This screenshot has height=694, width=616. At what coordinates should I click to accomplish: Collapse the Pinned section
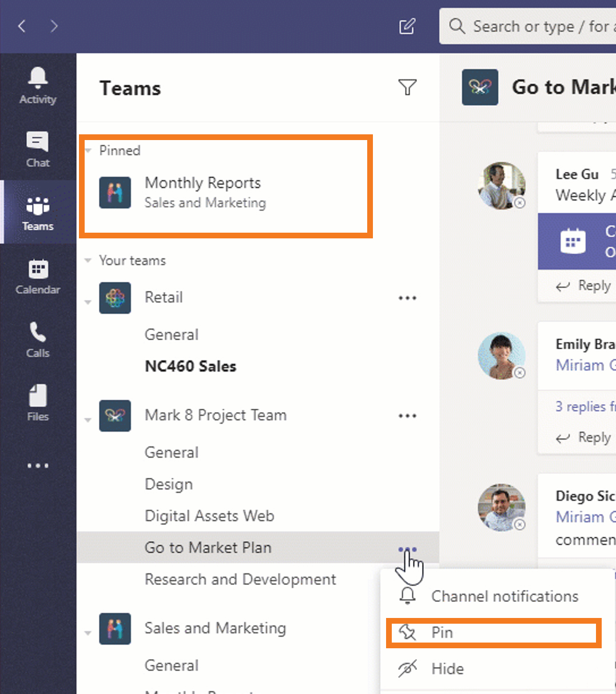[88, 151]
